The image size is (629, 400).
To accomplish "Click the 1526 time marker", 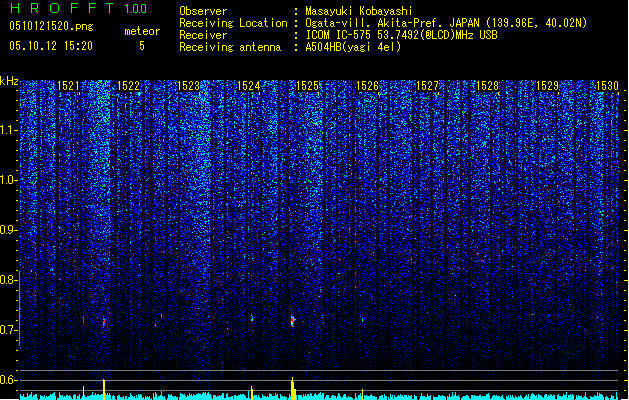I will tap(367, 85).
